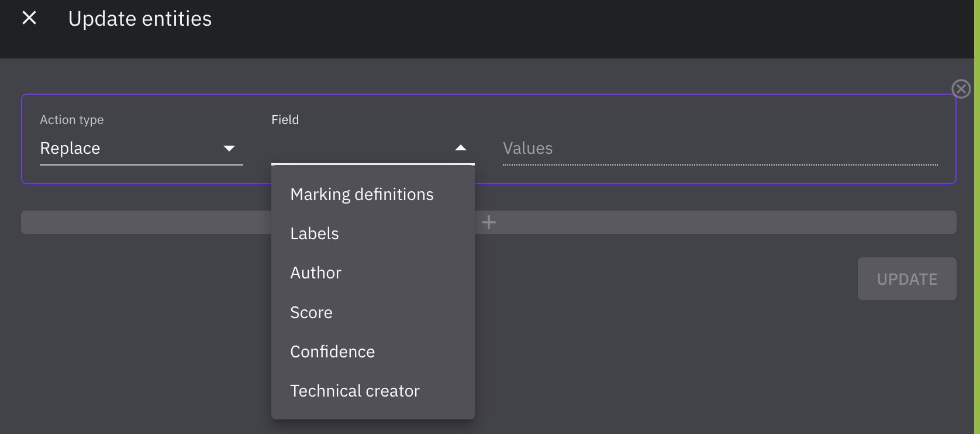
Task: Click the Action type label
Action: point(72,120)
